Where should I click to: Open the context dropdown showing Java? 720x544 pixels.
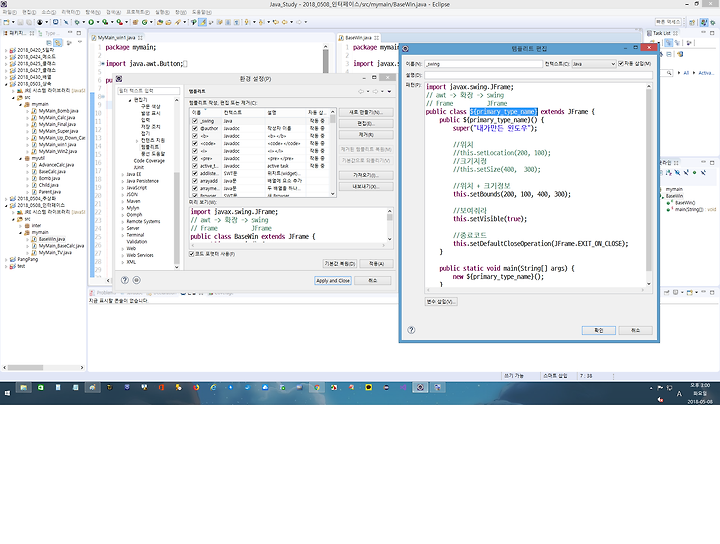pyautogui.click(x=594, y=64)
